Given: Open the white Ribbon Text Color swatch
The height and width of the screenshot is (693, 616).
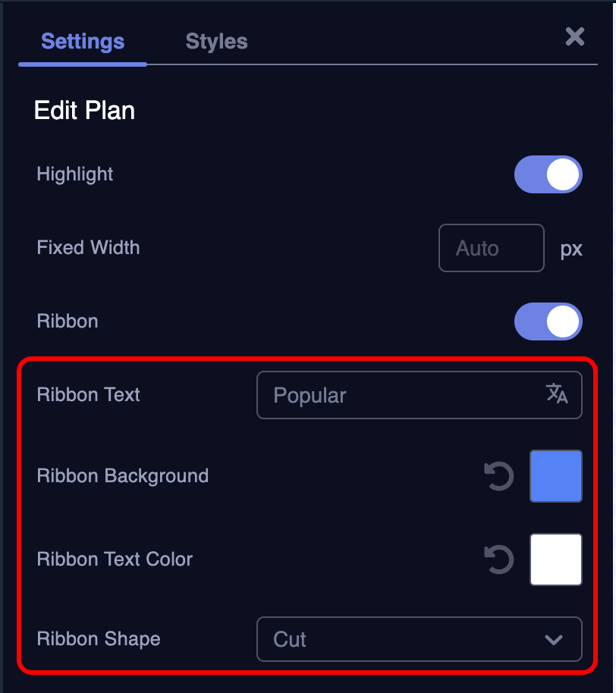Looking at the screenshot, I should point(556,560).
